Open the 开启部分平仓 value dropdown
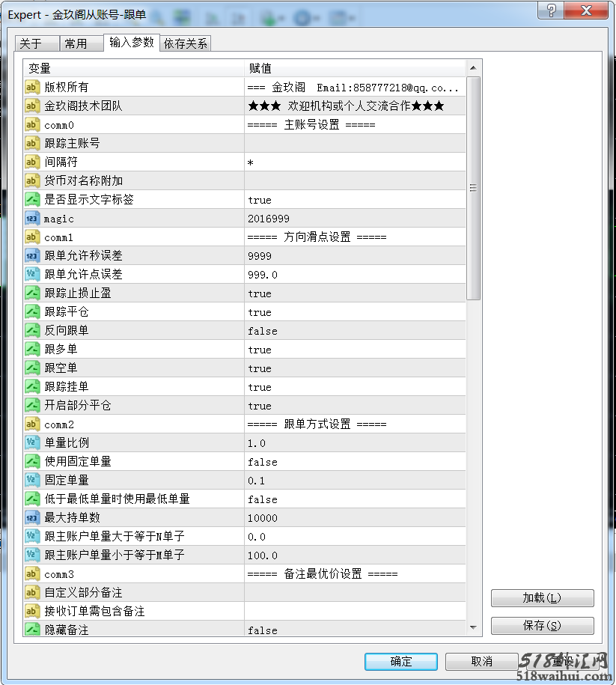 pos(355,406)
